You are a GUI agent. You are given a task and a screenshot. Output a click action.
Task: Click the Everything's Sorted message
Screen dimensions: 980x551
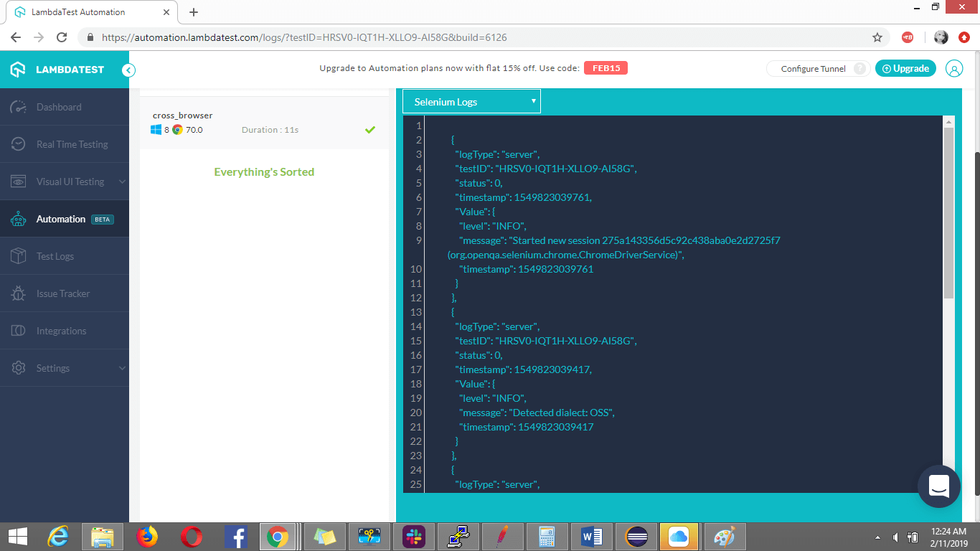(264, 172)
